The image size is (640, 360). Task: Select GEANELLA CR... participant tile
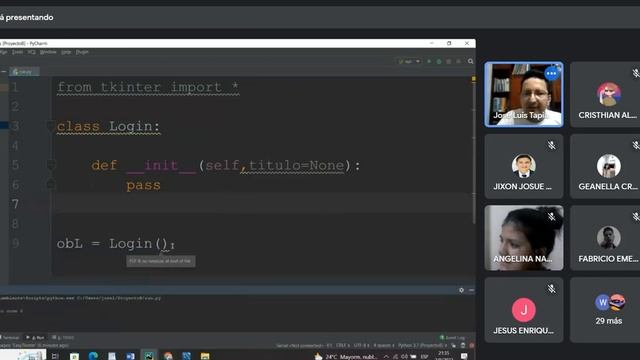605,166
